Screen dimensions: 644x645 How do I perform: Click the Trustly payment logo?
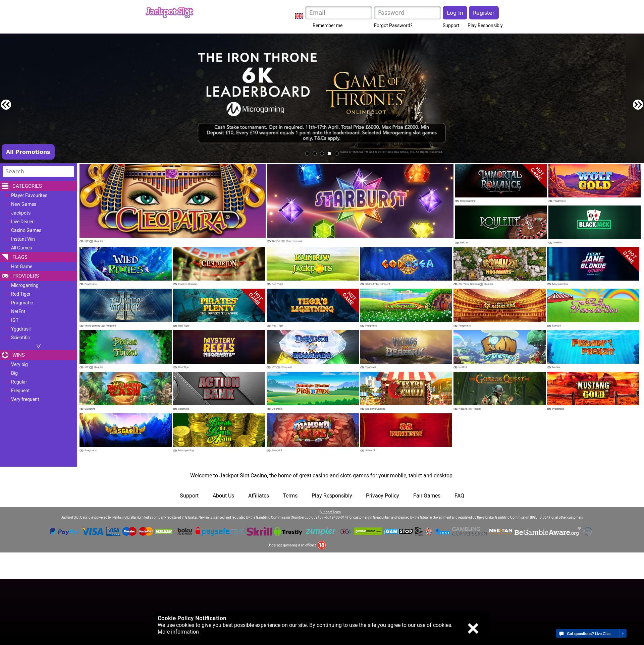288,531
